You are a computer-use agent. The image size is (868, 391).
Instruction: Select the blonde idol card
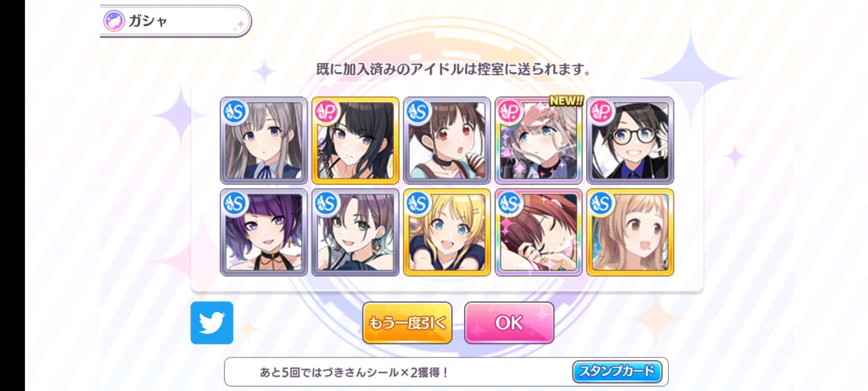447,232
